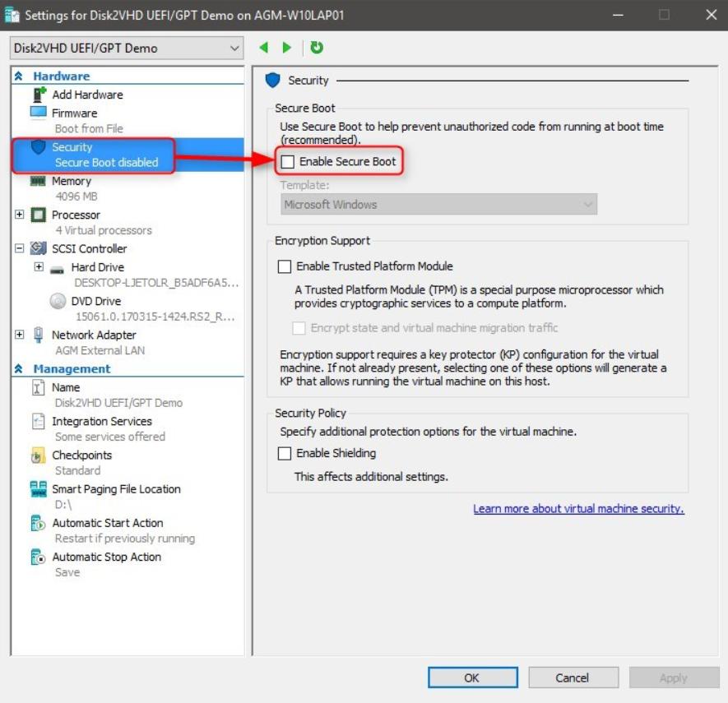Check Enable Trusted Platform Module
This screenshot has width=728, height=703.
click(285, 266)
